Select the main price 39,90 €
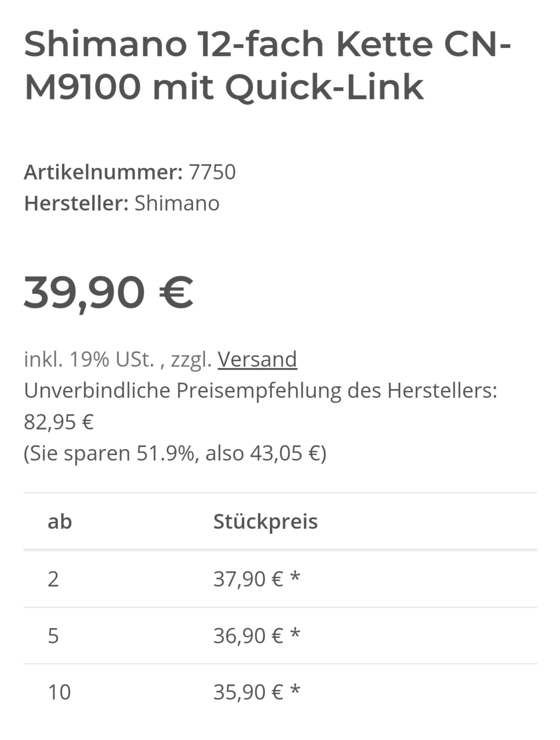Image resolution: width=560 pixels, height=740 pixels. click(109, 292)
